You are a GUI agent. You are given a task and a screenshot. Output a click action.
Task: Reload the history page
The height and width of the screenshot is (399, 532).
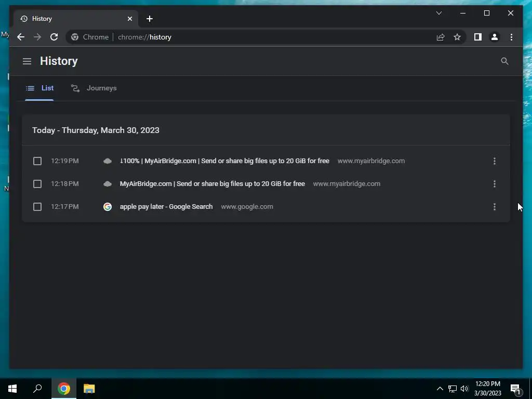click(x=54, y=37)
